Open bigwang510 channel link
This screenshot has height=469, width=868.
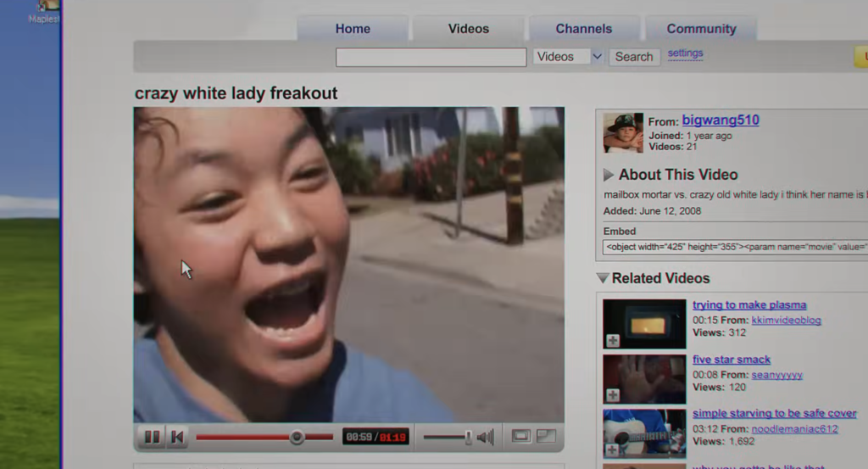point(721,120)
